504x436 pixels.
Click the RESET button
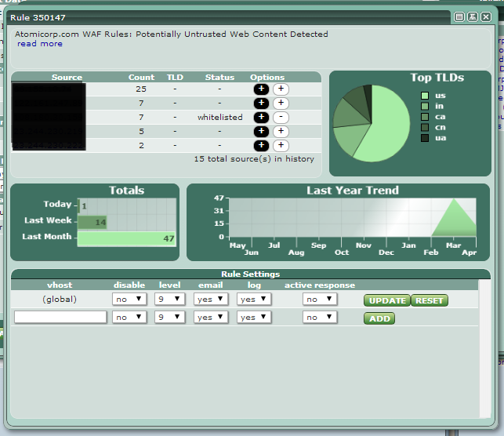tap(429, 300)
